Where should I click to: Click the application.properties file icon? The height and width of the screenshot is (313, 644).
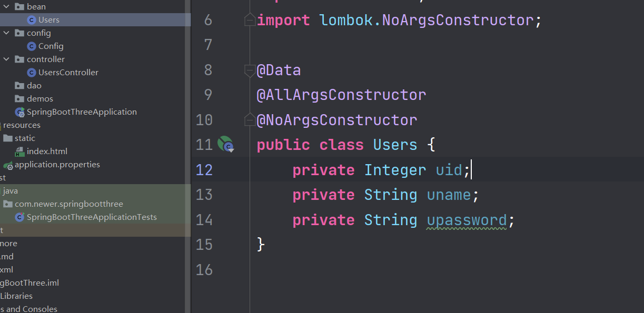click(x=8, y=165)
